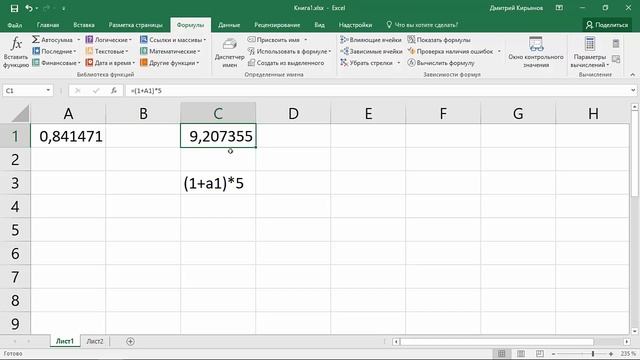Viewport: 640px width, 360px height.
Task: Trace Precedents (Влияющие ячейки)
Action: 371,40
